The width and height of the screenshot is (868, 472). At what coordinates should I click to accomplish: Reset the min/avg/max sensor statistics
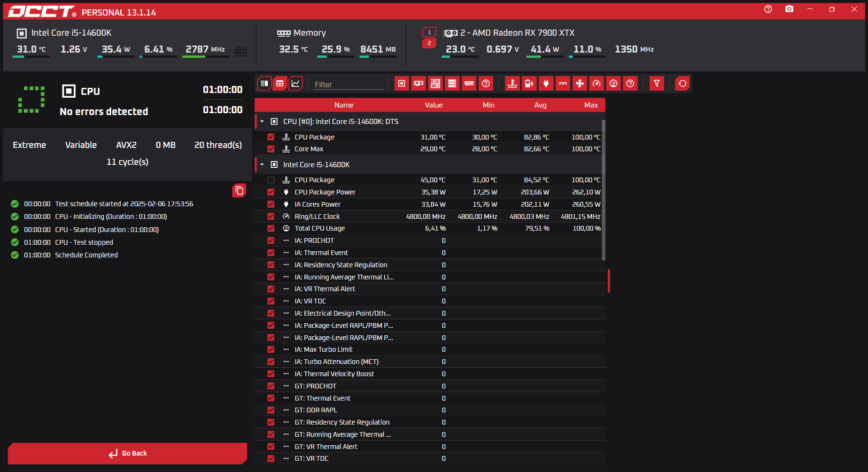click(x=682, y=84)
